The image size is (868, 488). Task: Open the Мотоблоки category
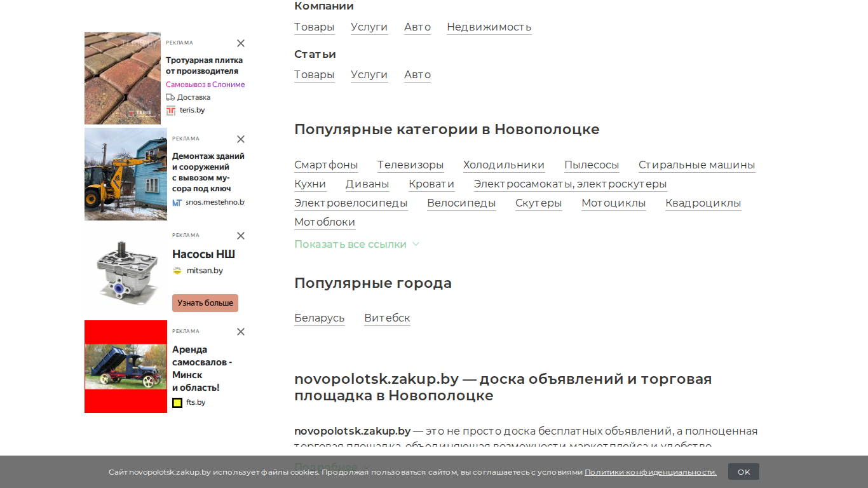[325, 222]
